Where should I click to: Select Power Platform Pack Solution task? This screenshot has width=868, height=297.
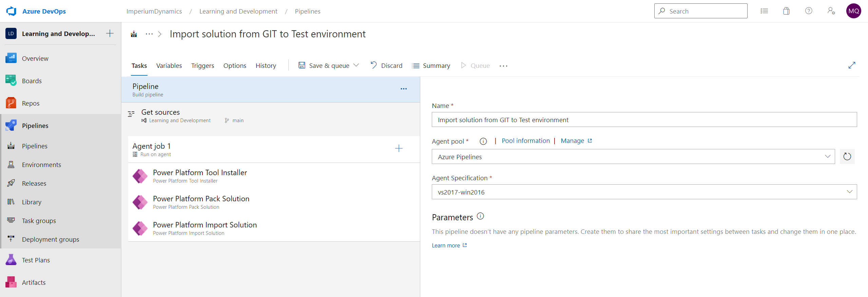(x=274, y=202)
